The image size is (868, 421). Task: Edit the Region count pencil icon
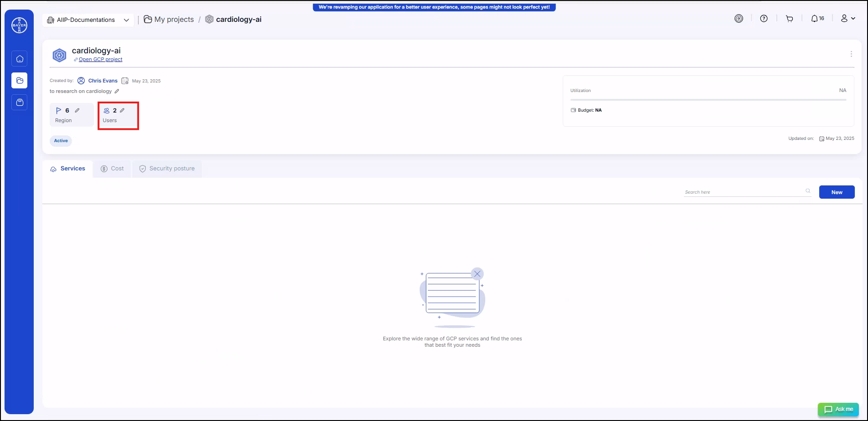(x=77, y=110)
